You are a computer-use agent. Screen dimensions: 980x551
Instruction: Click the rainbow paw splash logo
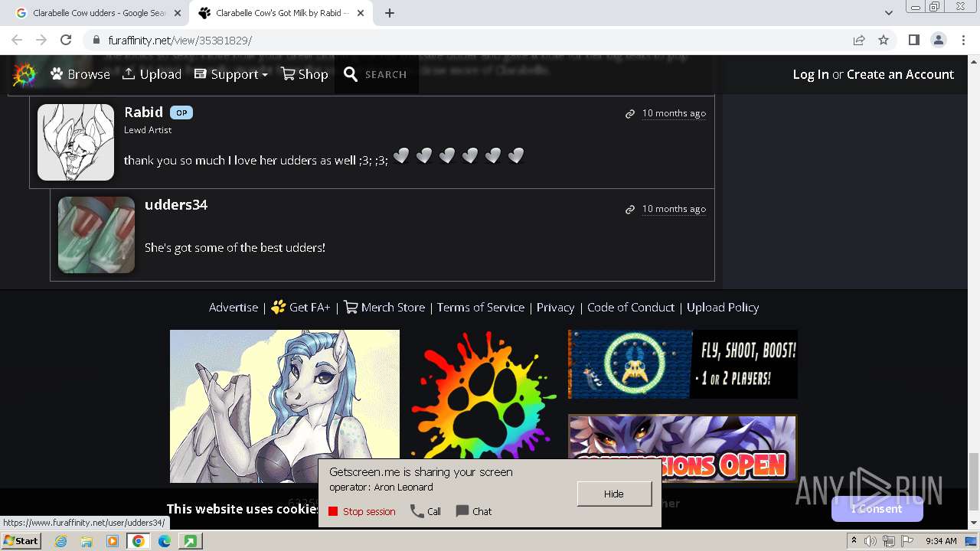[x=484, y=396]
